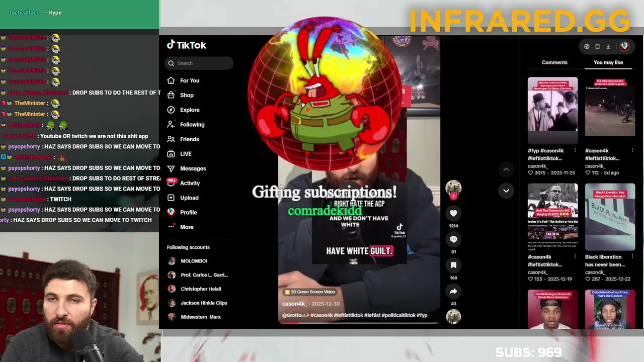Screen dimensions: 644x362
Task: Open options for the 3075-likes video
Action: 575,150
